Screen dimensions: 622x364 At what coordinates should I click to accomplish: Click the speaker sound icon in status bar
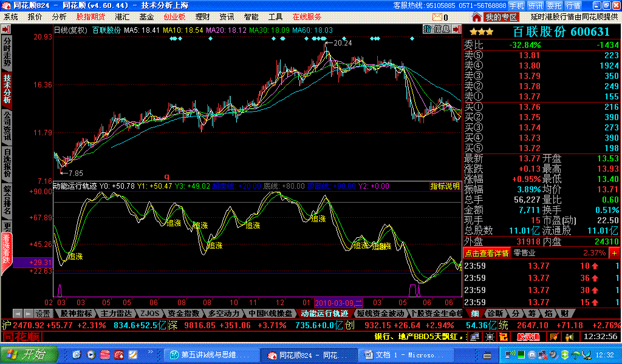[570, 337]
